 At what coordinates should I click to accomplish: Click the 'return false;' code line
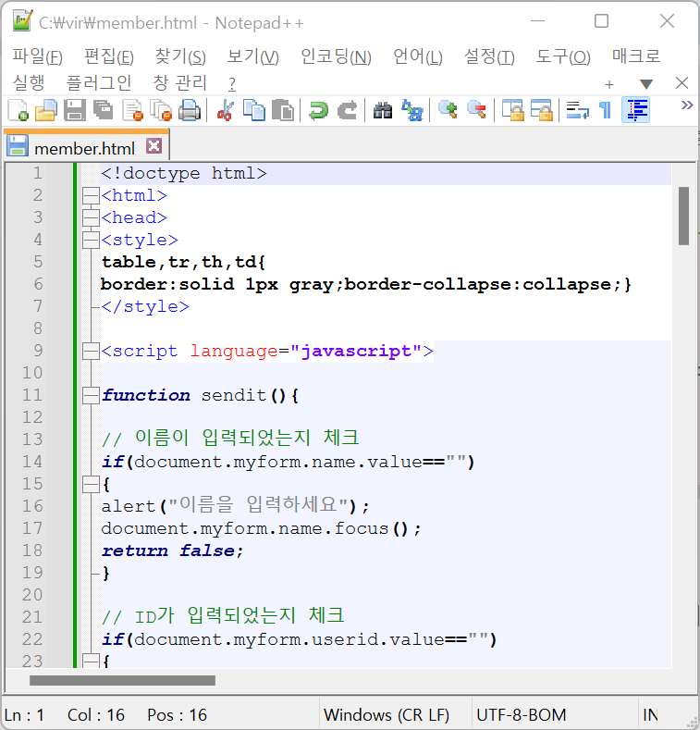172,551
